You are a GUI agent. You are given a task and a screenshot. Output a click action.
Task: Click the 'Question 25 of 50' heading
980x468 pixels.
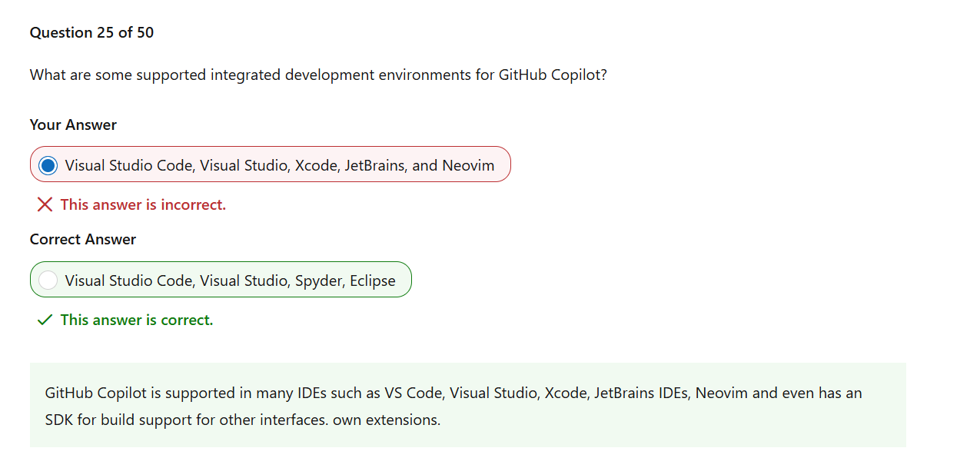(91, 32)
